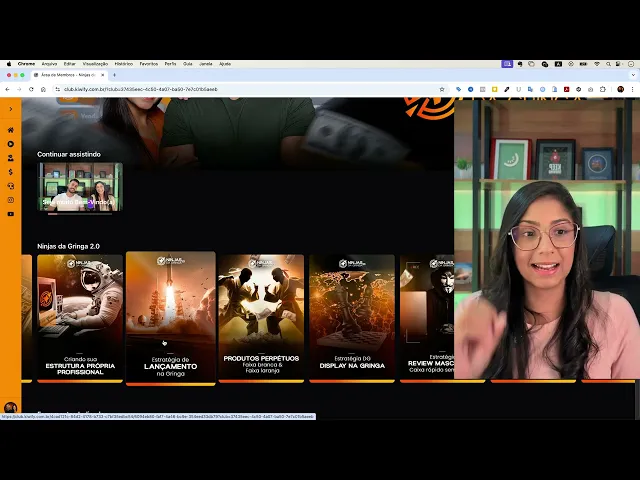The height and width of the screenshot is (480, 640).
Task: Open the play-circle courses icon in the sidebar
Action: tap(11, 144)
